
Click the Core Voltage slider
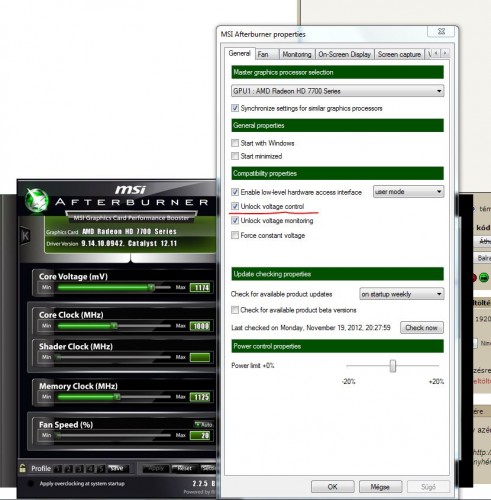(x=114, y=287)
